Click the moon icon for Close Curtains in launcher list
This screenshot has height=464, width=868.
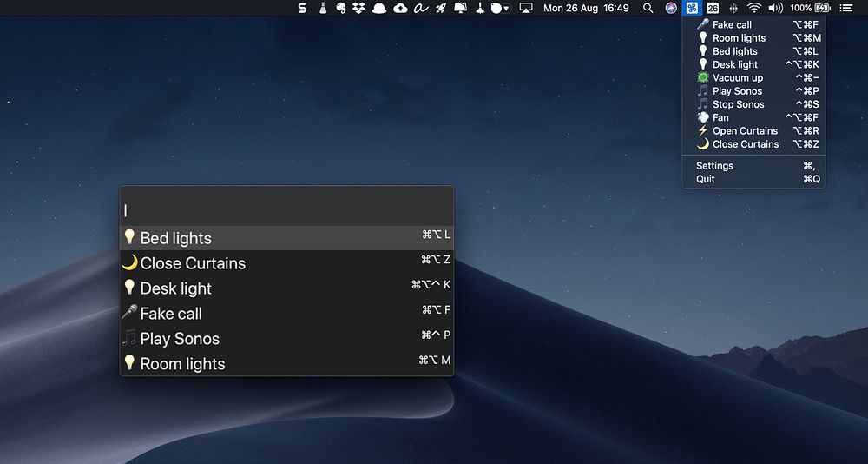point(129,262)
